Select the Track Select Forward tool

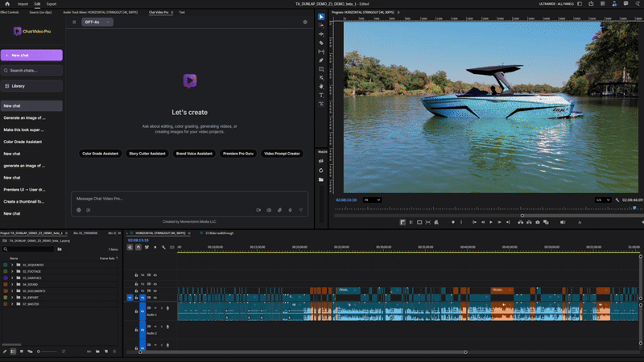pyautogui.click(x=321, y=26)
